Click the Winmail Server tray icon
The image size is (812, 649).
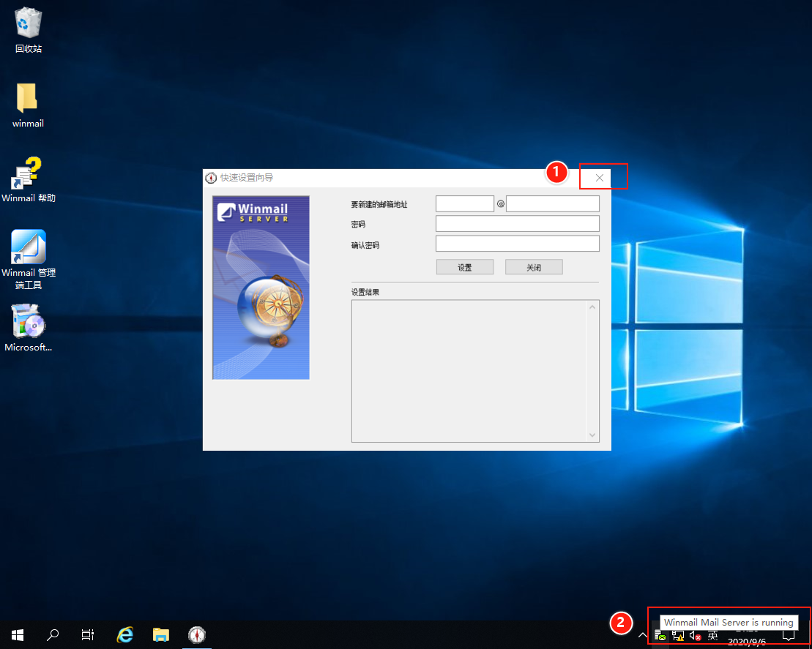(661, 635)
